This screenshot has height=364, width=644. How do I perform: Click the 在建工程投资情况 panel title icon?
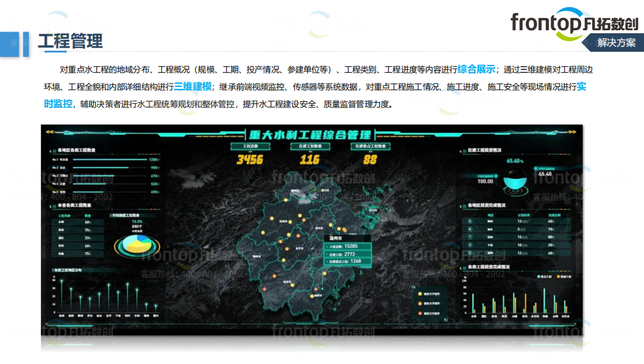point(463,150)
